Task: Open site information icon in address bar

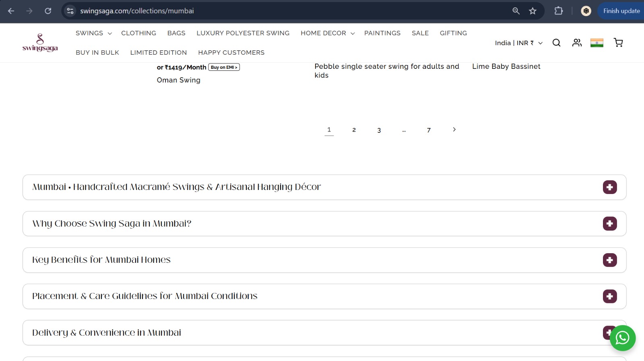Action: coord(70,11)
